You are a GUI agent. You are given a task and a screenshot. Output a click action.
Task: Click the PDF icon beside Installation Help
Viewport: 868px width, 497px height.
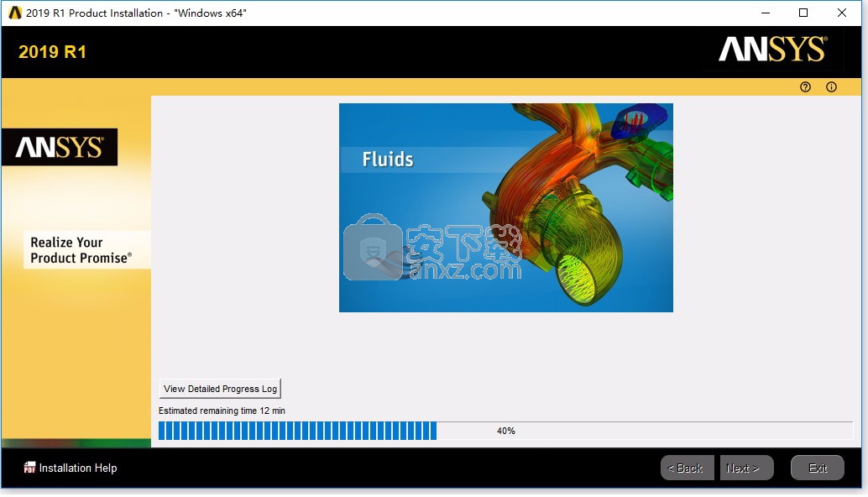coord(29,468)
